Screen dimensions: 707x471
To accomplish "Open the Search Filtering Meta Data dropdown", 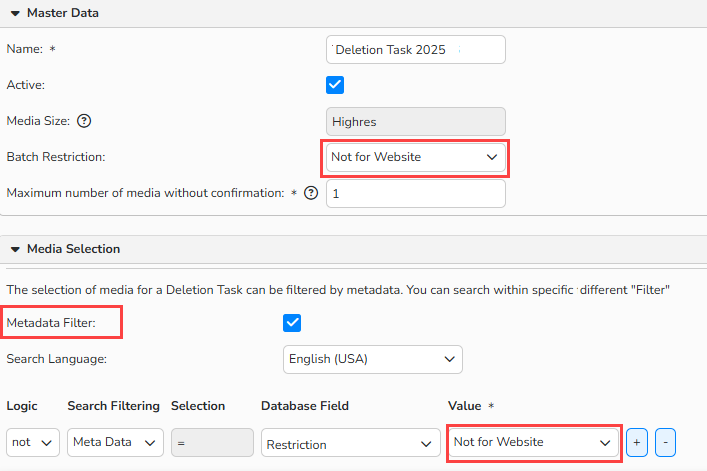I will tap(115, 442).
